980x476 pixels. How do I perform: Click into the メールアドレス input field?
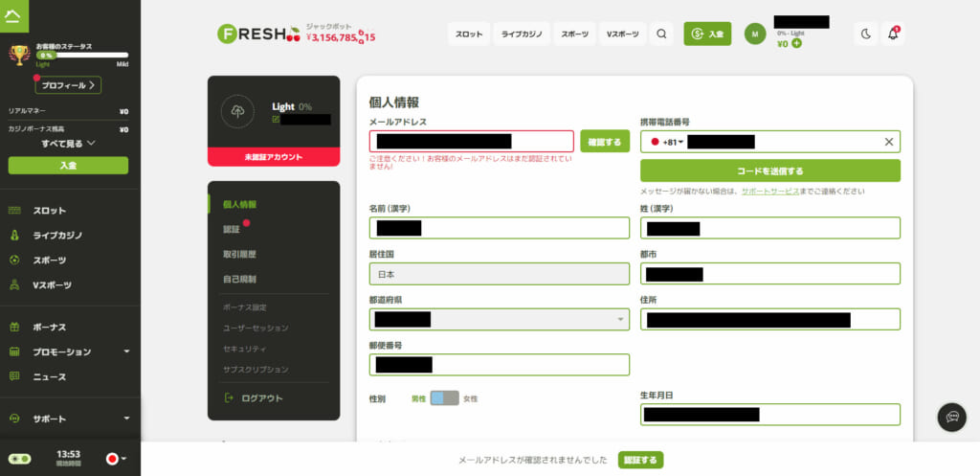(471, 142)
